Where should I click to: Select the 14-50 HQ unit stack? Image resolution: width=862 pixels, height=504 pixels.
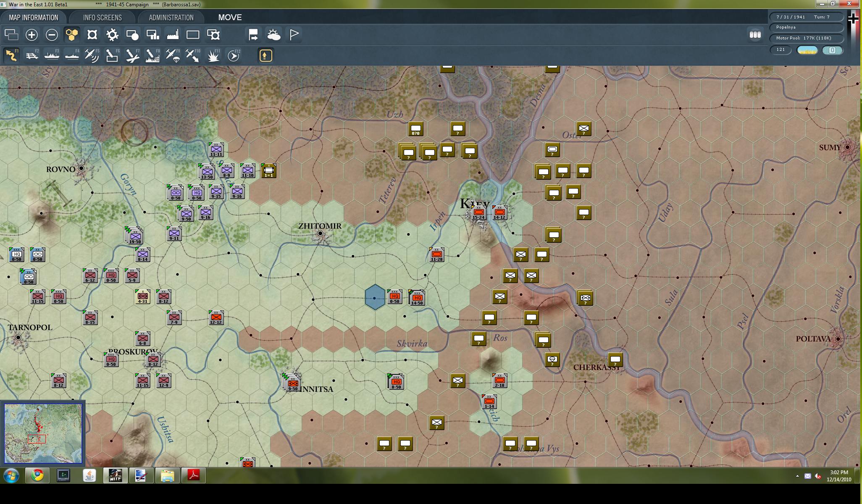tap(417, 298)
